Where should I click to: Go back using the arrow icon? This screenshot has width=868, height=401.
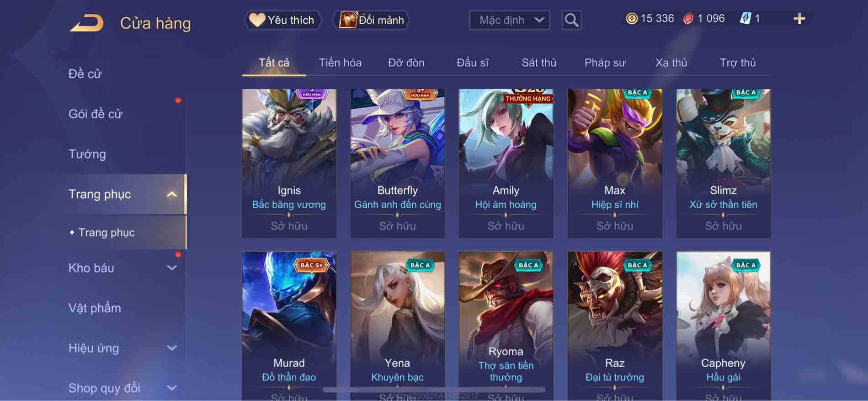(86, 23)
